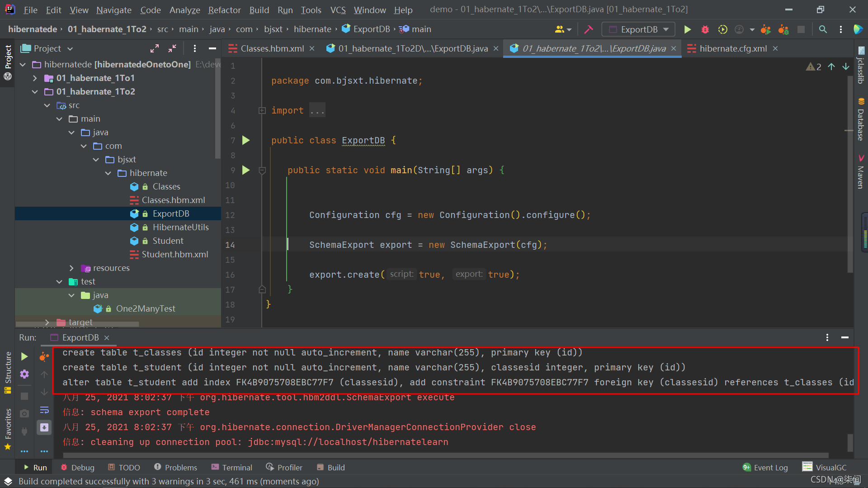Image resolution: width=868 pixels, height=488 pixels.
Task: Go to previous highlighted warning arrow
Action: coord(831,66)
